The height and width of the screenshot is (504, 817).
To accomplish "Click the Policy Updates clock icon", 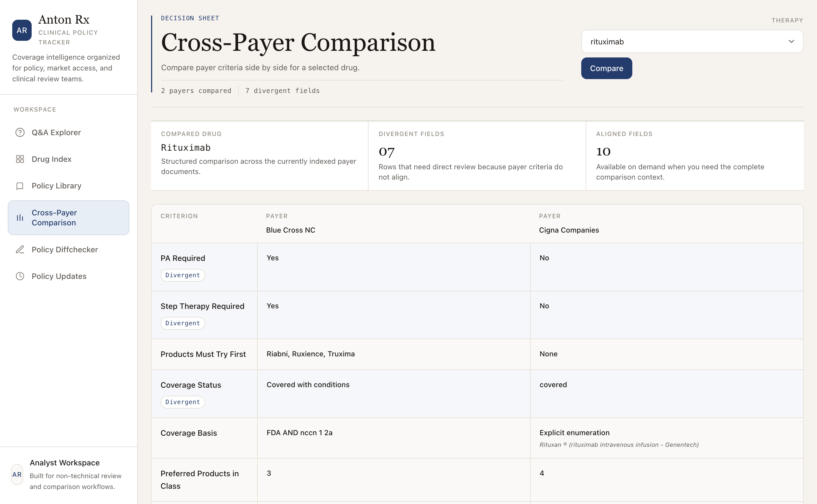I will (x=20, y=276).
